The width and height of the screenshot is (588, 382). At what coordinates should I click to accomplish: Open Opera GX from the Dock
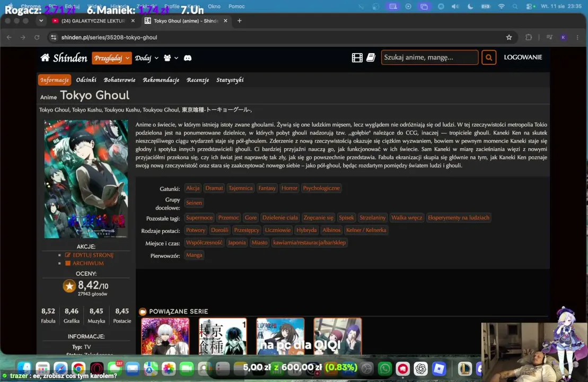pos(96,369)
